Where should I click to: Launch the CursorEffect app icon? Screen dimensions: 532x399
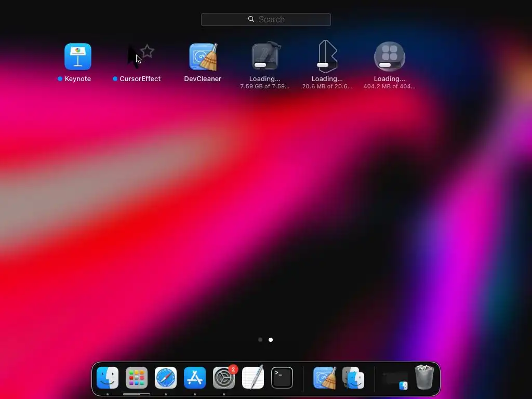(140, 56)
